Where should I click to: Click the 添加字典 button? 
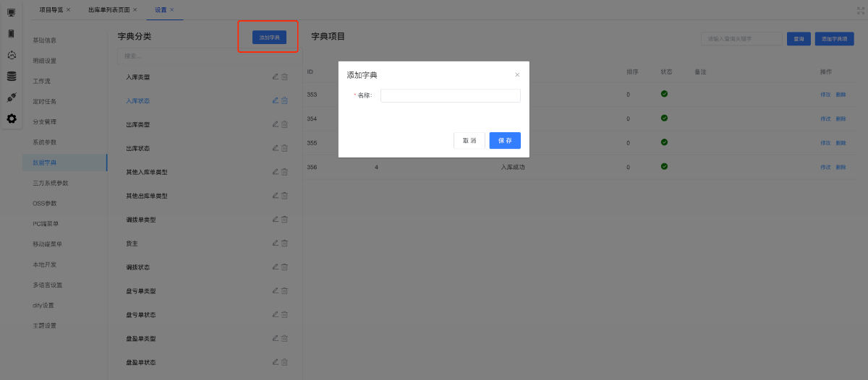click(269, 38)
